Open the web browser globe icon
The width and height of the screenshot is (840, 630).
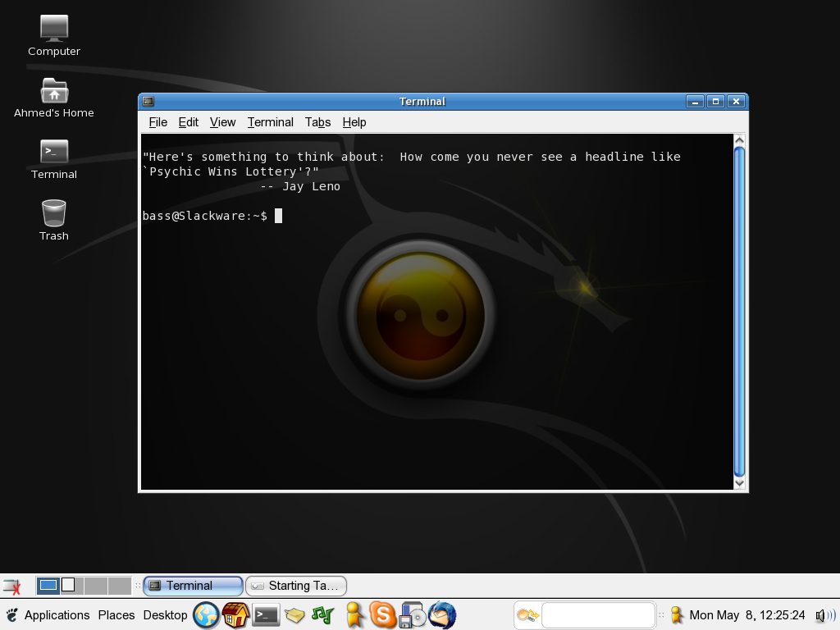(x=204, y=614)
